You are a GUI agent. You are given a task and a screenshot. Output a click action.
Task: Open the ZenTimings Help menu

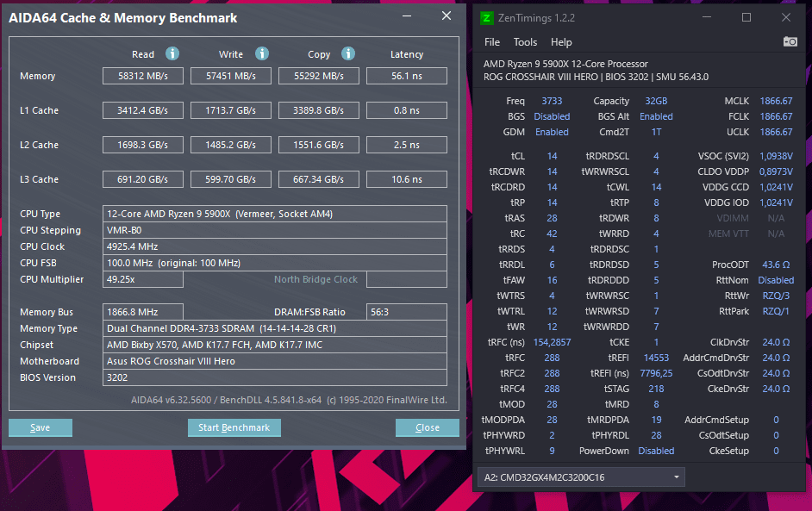[x=561, y=42]
